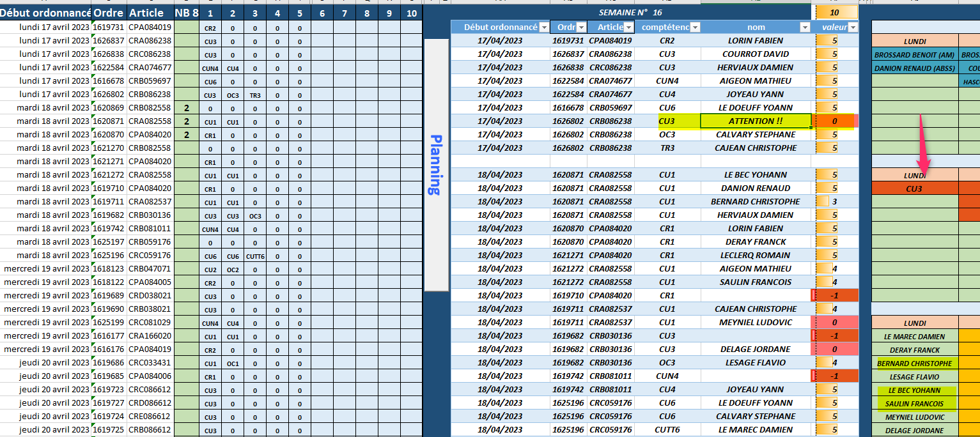Select the LORIN FABIEN cell for CR2
Viewport: 980px width, 437px height.
click(x=755, y=40)
